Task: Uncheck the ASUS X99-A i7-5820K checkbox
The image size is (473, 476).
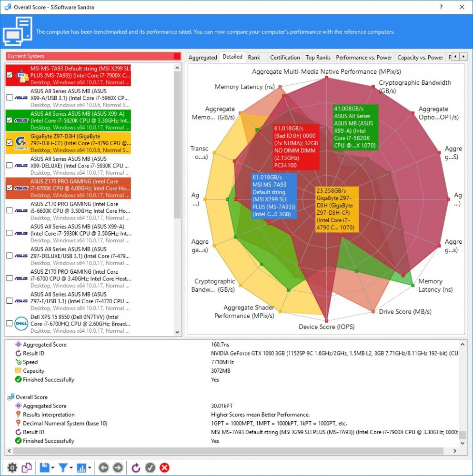Action: pos(10,120)
